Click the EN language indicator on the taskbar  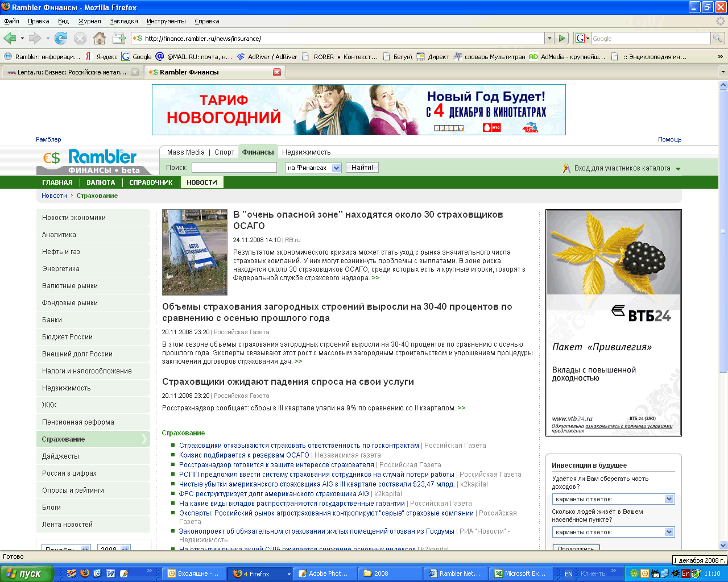tap(569, 574)
